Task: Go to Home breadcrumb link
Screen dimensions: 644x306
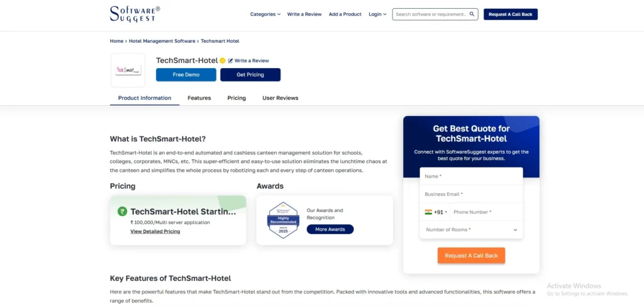Action: click(x=116, y=41)
